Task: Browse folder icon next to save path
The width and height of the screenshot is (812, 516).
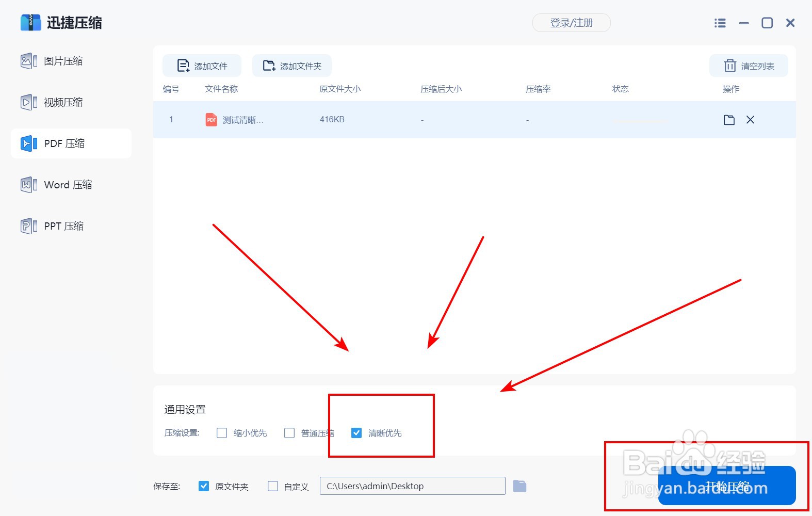Action: click(x=519, y=486)
